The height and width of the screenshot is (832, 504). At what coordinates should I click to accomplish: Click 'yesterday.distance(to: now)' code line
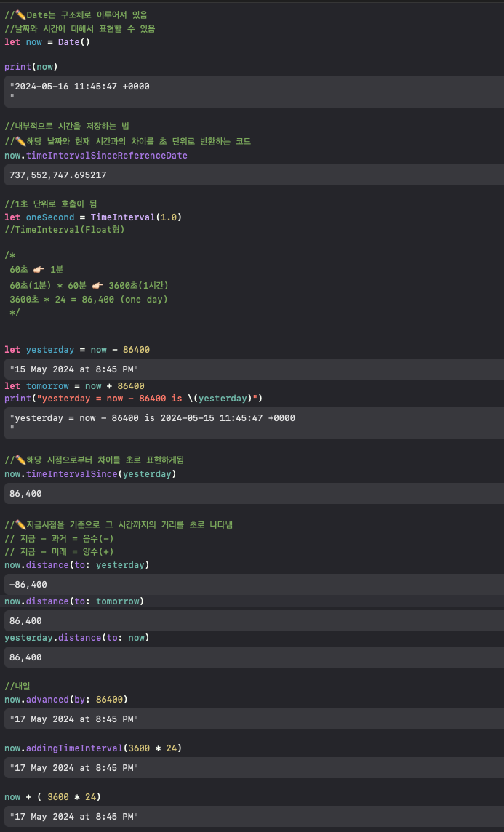point(77,638)
